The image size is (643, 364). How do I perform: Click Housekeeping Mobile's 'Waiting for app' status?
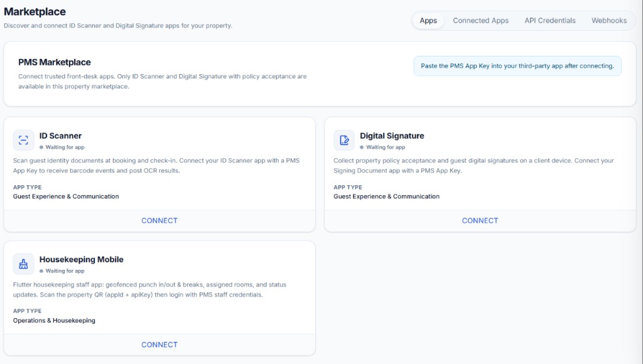click(x=62, y=271)
